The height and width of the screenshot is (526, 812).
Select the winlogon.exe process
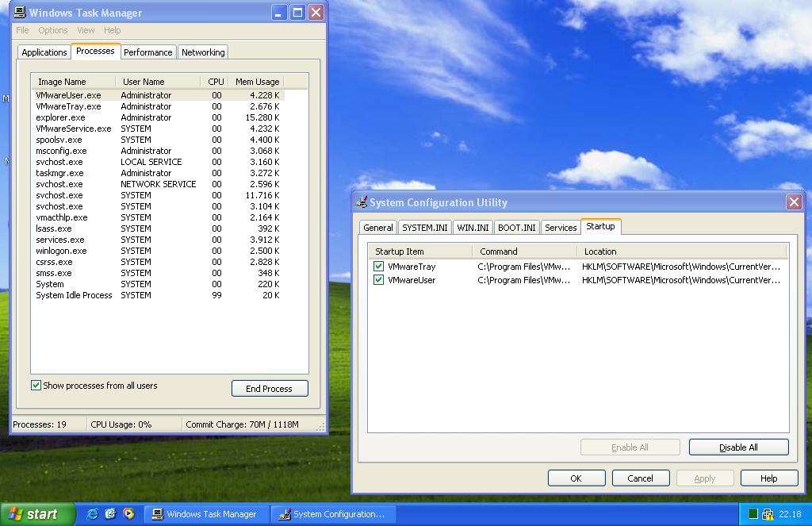(159, 251)
